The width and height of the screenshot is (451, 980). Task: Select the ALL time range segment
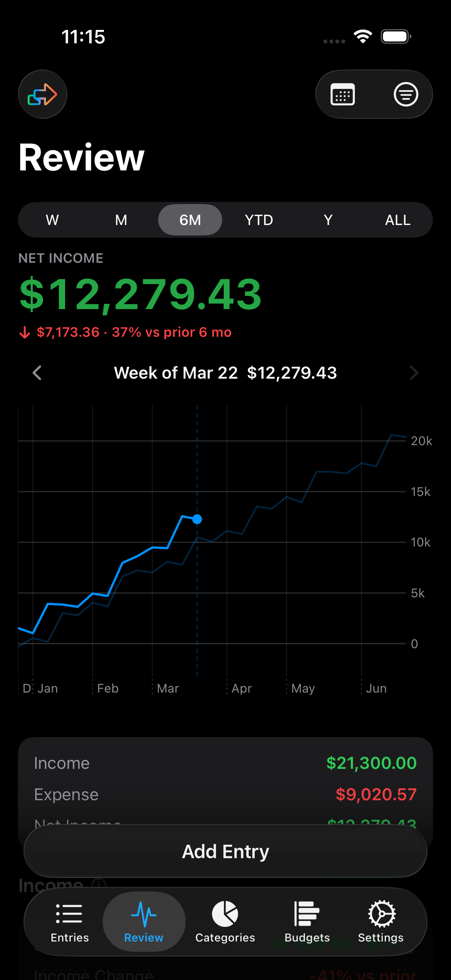click(398, 220)
